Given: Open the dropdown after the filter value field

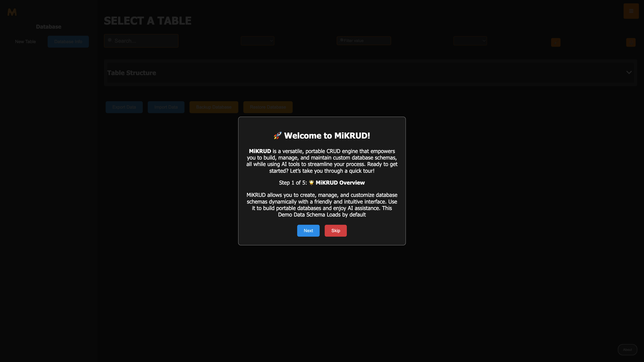Looking at the screenshot, I should point(470,41).
